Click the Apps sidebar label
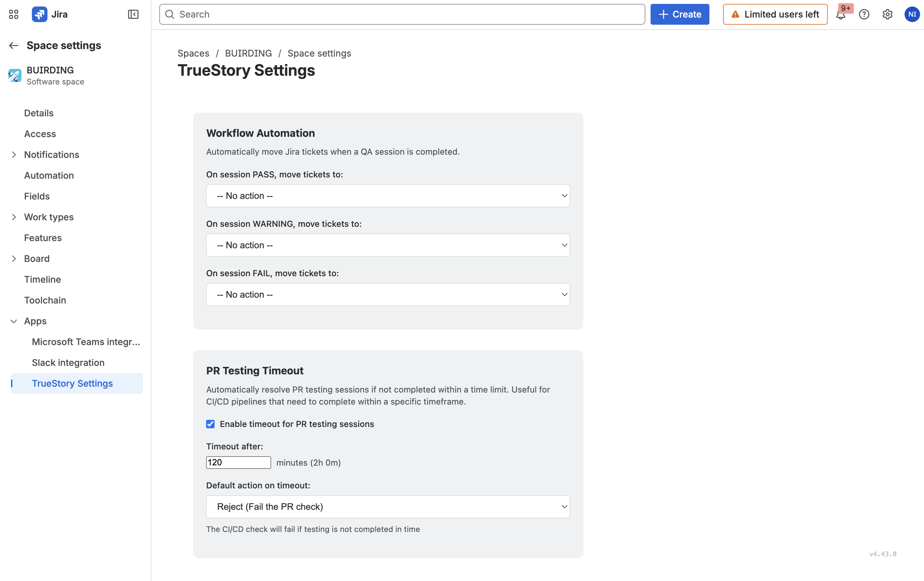The image size is (924, 581). coord(35,321)
